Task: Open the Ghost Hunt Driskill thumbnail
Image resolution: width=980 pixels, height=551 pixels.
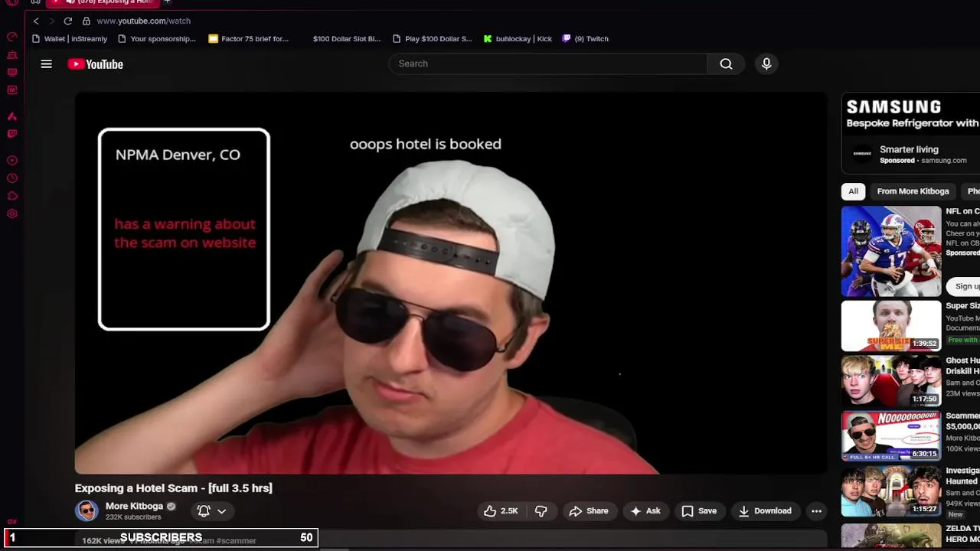Action: 891,381
